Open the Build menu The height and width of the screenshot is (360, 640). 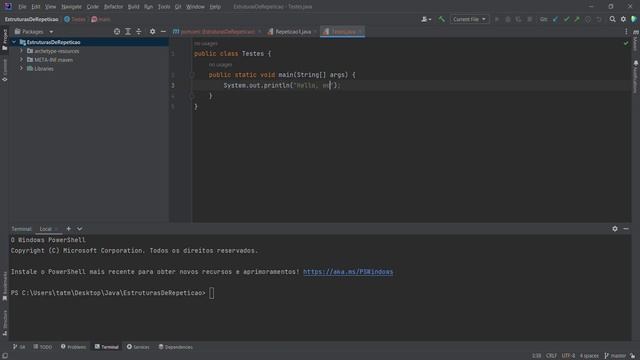pos(133,7)
